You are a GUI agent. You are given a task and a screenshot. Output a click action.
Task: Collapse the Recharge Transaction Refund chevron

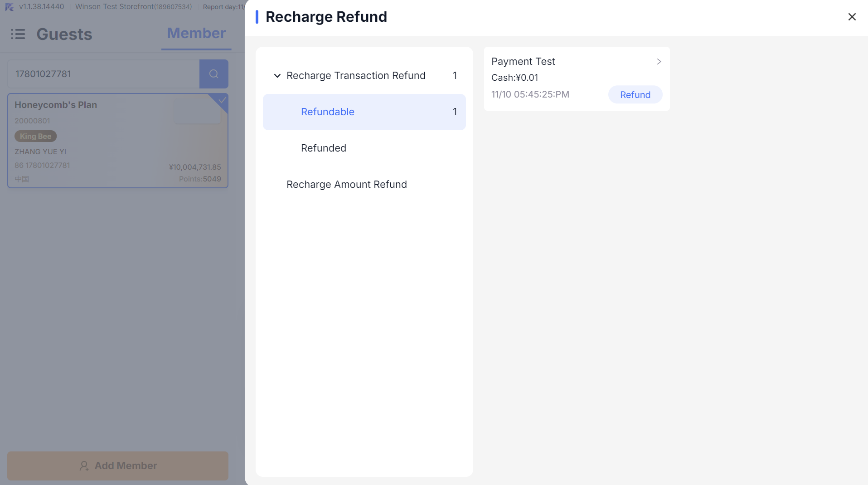coord(277,76)
